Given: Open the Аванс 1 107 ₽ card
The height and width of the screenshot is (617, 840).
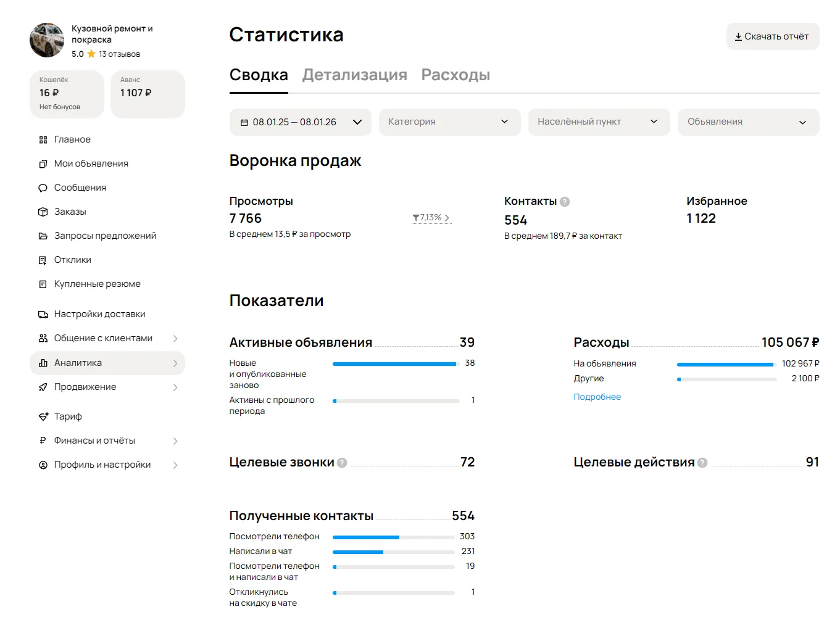Looking at the screenshot, I should (148, 94).
